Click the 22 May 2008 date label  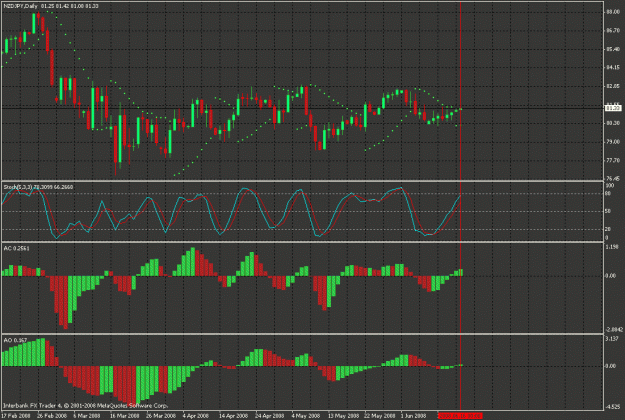click(x=379, y=416)
